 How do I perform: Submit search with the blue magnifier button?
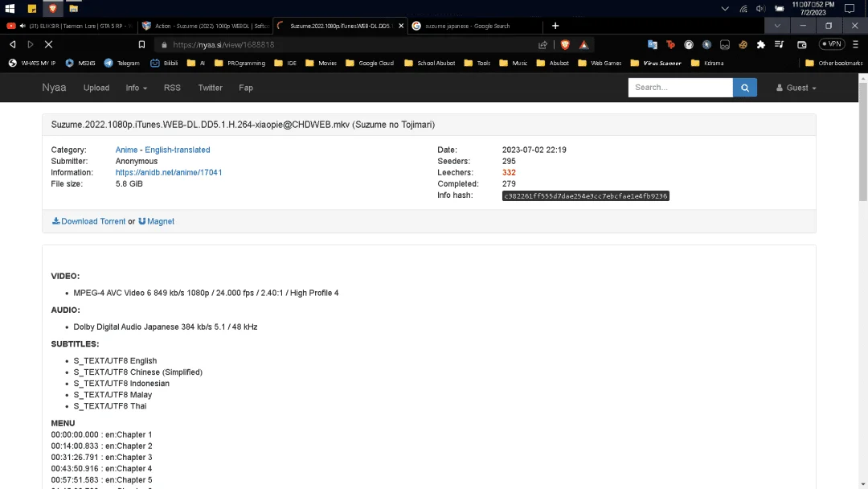[x=744, y=88]
